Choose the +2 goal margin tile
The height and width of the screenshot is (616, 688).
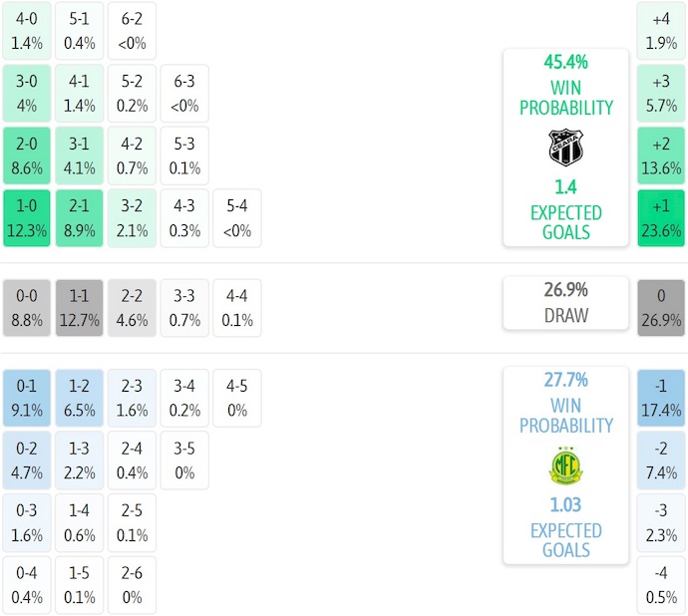pos(661,155)
